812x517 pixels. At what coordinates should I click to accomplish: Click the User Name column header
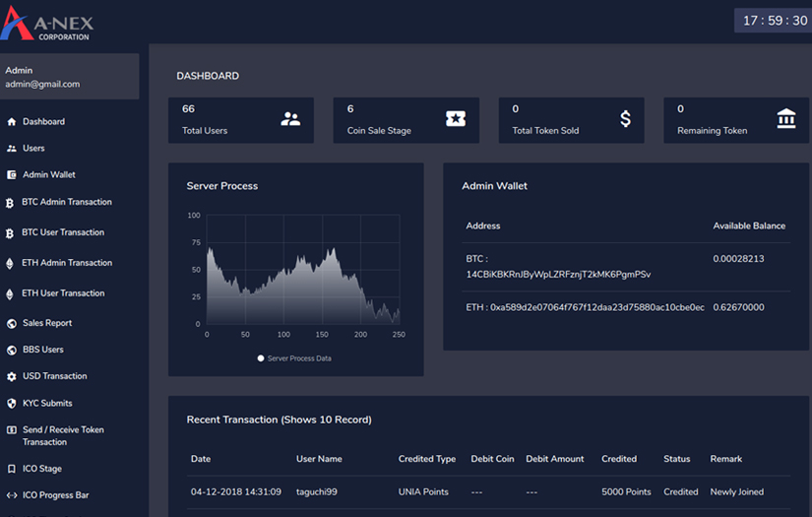319,459
